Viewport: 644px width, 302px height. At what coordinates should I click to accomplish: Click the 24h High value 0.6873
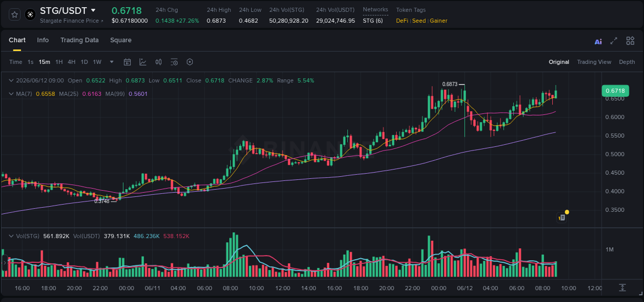(216, 21)
